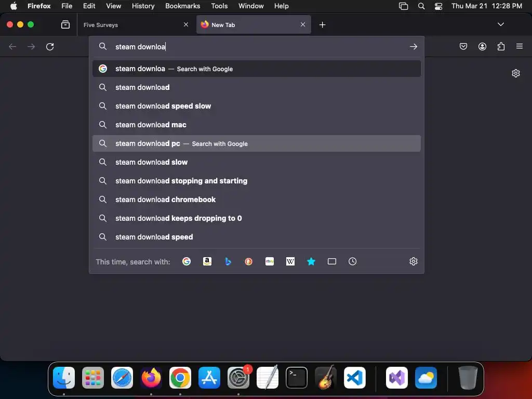
Task: Open Finder from the Dock
Action: pos(64,378)
